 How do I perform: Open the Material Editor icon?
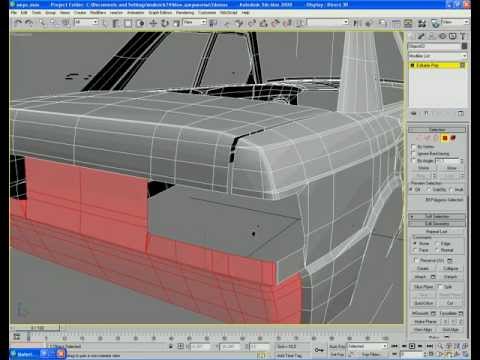[422, 23]
